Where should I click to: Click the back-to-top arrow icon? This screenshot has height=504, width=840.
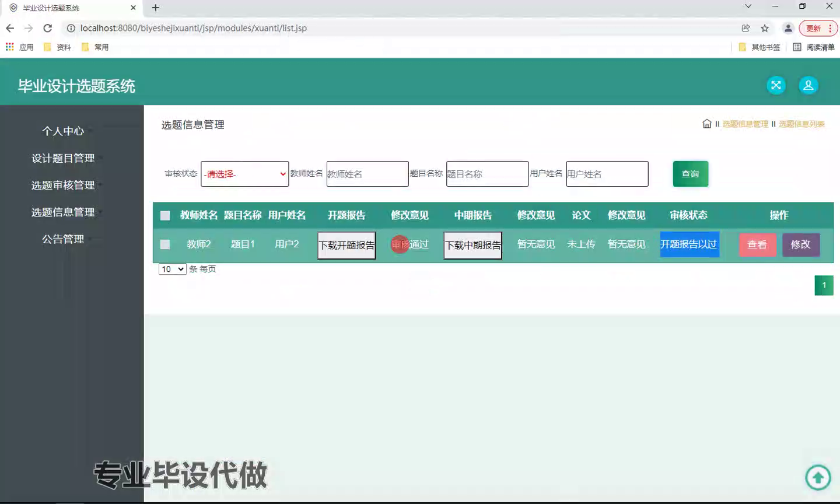tap(818, 478)
